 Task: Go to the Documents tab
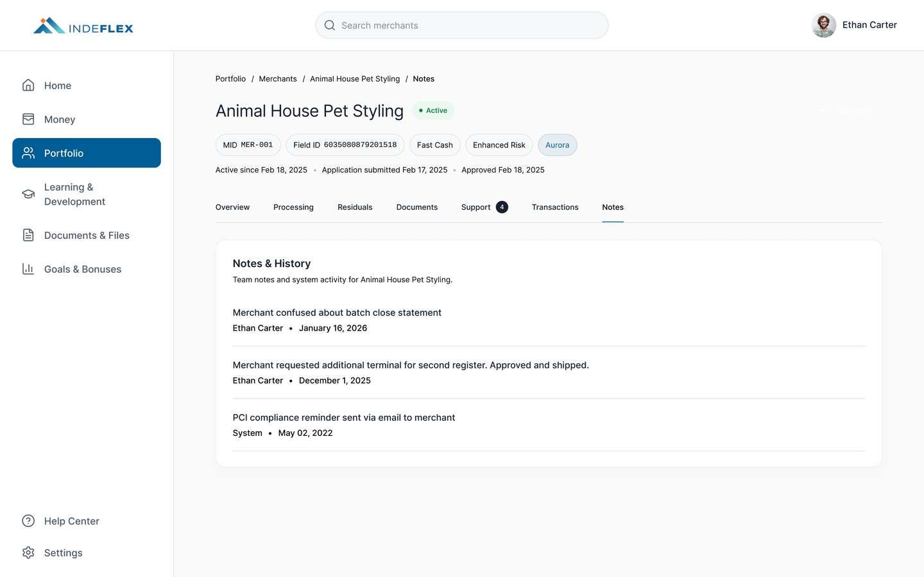pyautogui.click(x=417, y=207)
